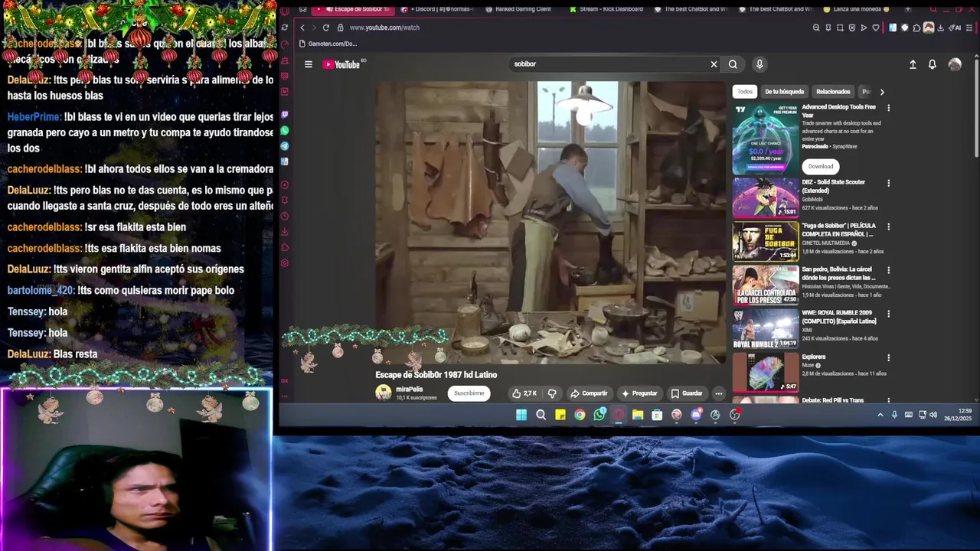The height and width of the screenshot is (551, 980).
Task: Open Settings gear in Opera sidebar
Action: (285, 263)
